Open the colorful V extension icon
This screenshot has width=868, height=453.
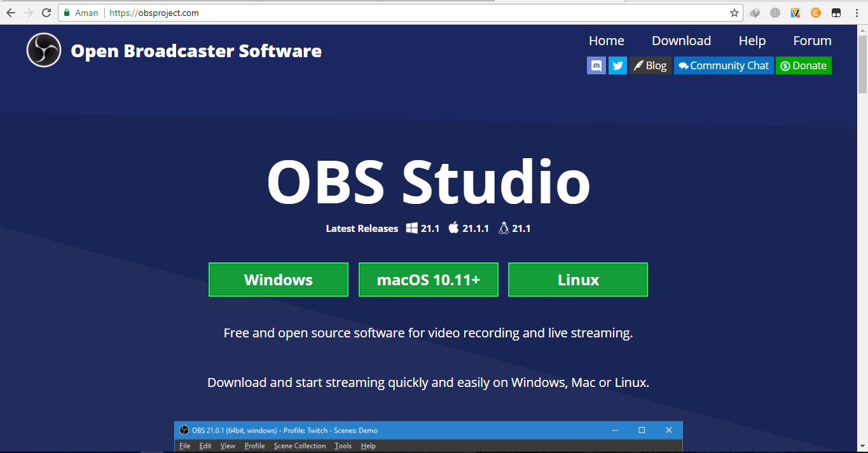point(795,12)
